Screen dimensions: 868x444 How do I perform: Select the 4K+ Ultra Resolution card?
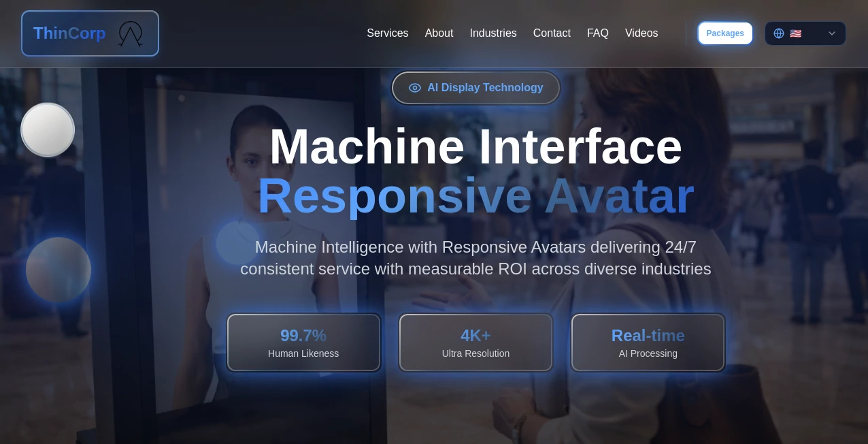[475, 343]
